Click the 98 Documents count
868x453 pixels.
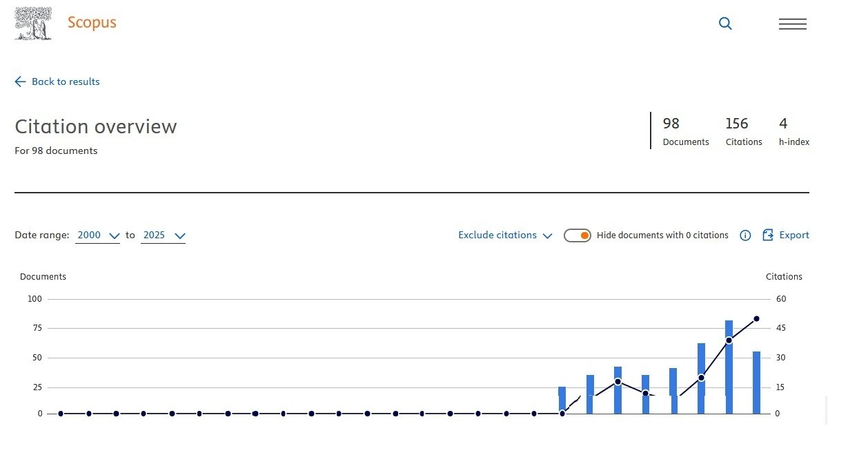point(671,124)
